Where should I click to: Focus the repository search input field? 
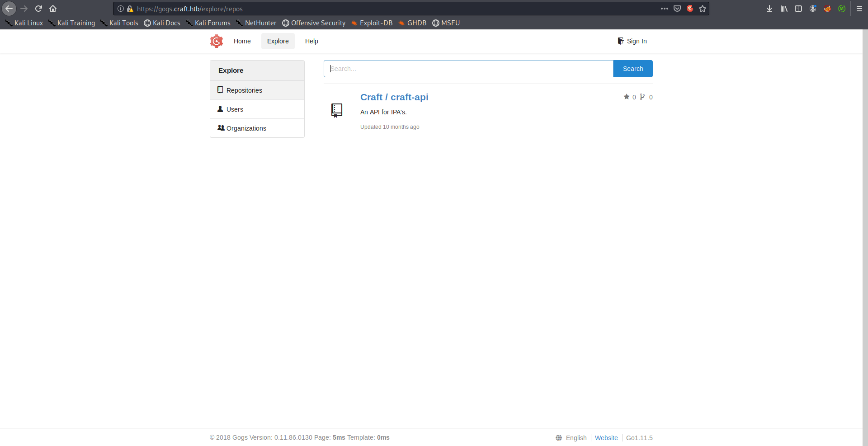[468, 69]
